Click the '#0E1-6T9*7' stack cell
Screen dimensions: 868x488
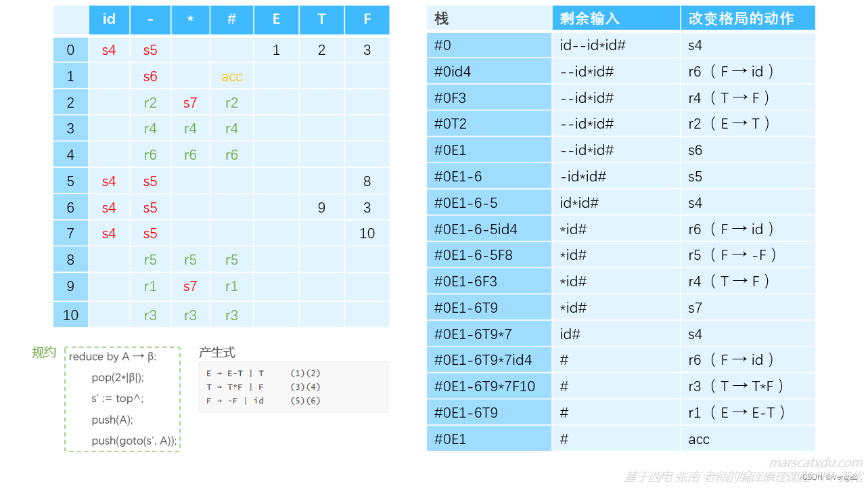pyautogui.click(x=489, y=334)
